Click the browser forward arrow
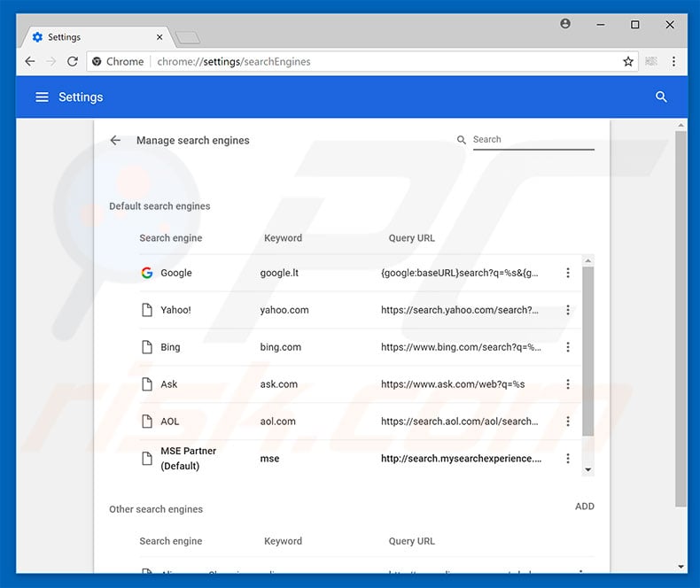Viewport: 700px width, 588px height. [x=51, y=61]
